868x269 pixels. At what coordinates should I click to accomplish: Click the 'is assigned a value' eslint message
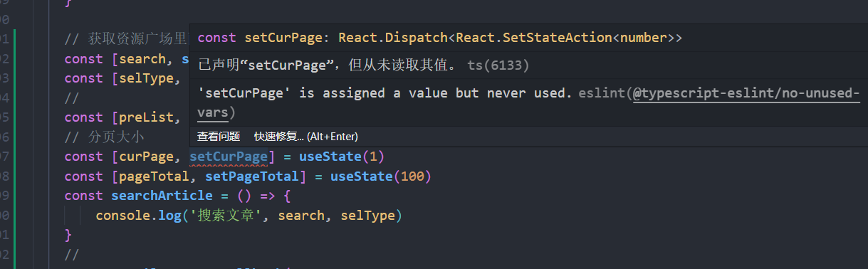(385, 93)
